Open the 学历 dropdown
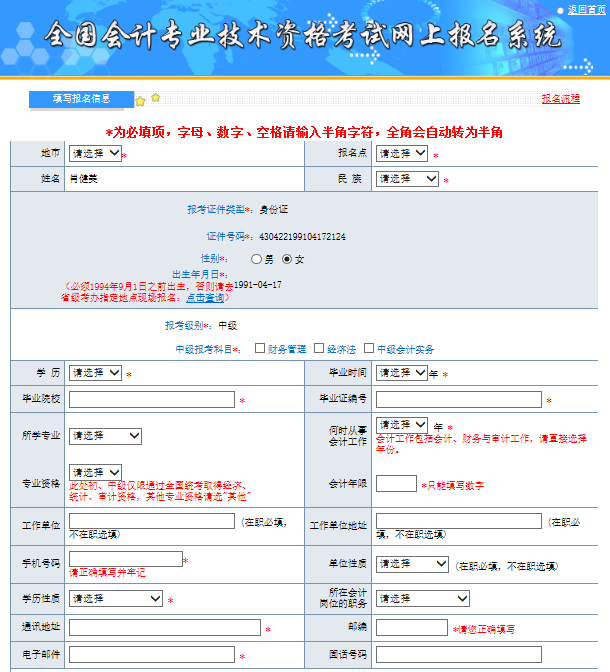The image size is (610, 672). pyautogui.click(x=95, y=373)
